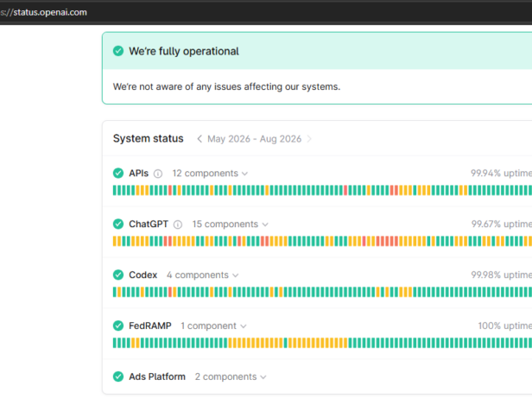The width and height of the screenshot is (532, 399).
Task: Click the first day bar in FedRAMP uptime timeline
Action: 115,343
